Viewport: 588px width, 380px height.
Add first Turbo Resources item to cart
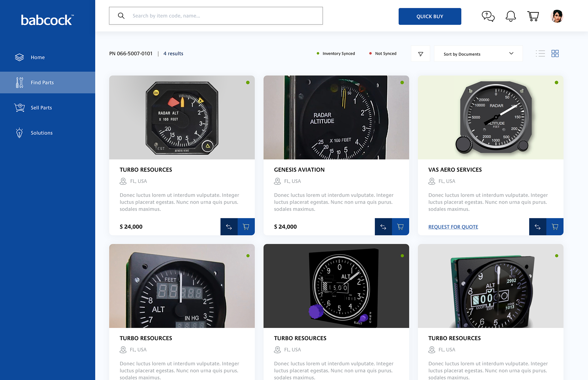[x=246, y=227]
